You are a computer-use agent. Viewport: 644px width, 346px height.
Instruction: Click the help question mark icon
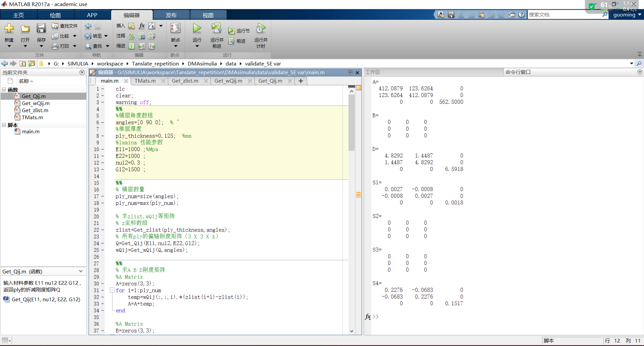(522, 14)
